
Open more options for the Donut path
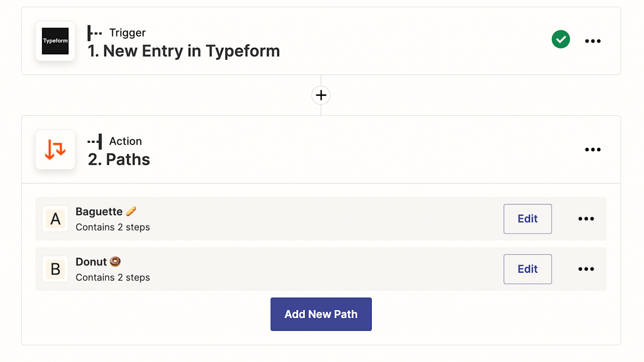(x=586, y=269)
